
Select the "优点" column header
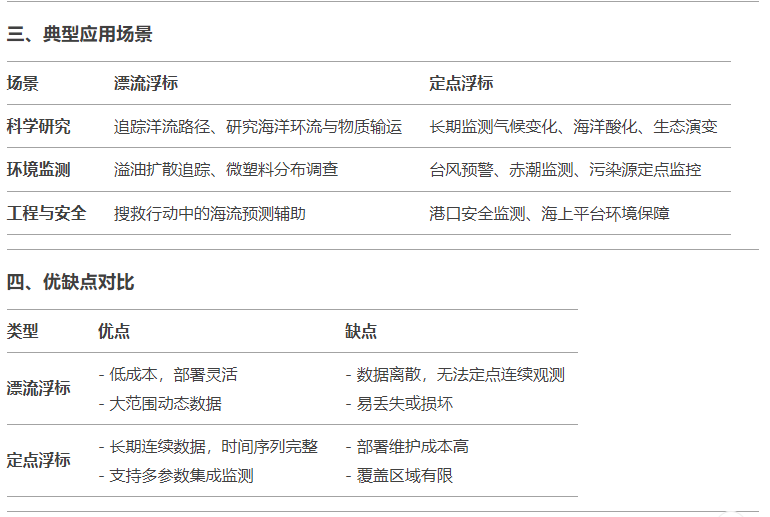point(114,331)
